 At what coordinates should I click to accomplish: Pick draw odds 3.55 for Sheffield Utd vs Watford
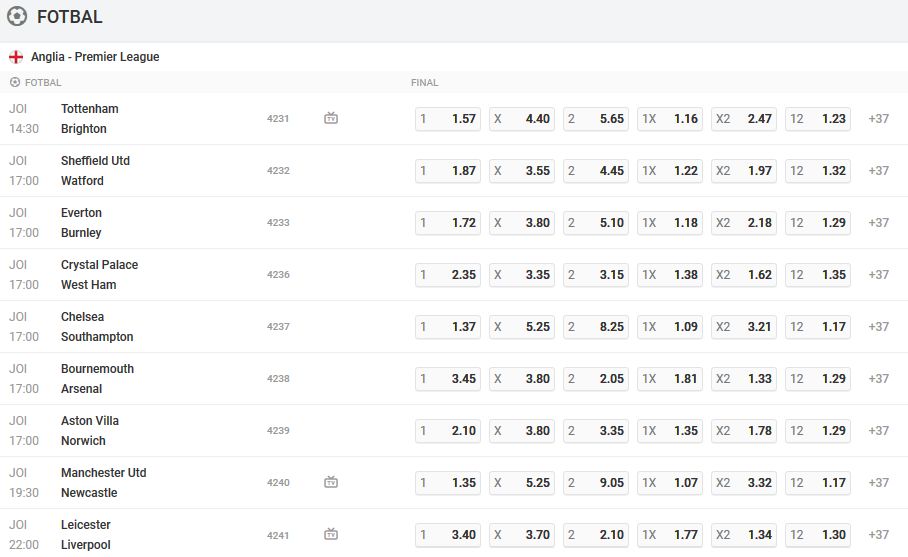point(522,170)
